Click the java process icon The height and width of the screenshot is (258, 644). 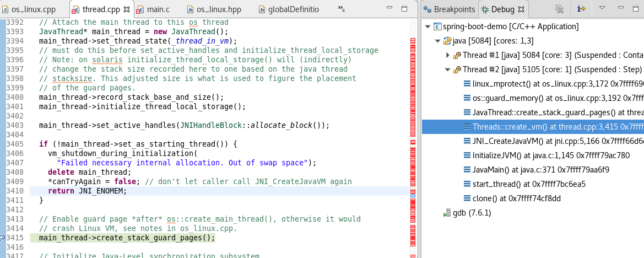(x=447, y=41)
